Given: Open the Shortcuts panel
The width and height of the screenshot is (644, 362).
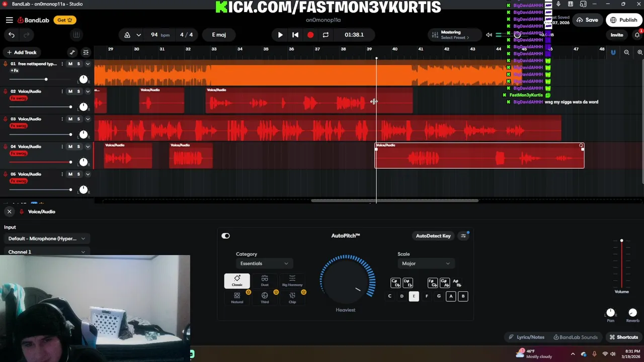Looking at the screenshot, I should coord(623,337).
